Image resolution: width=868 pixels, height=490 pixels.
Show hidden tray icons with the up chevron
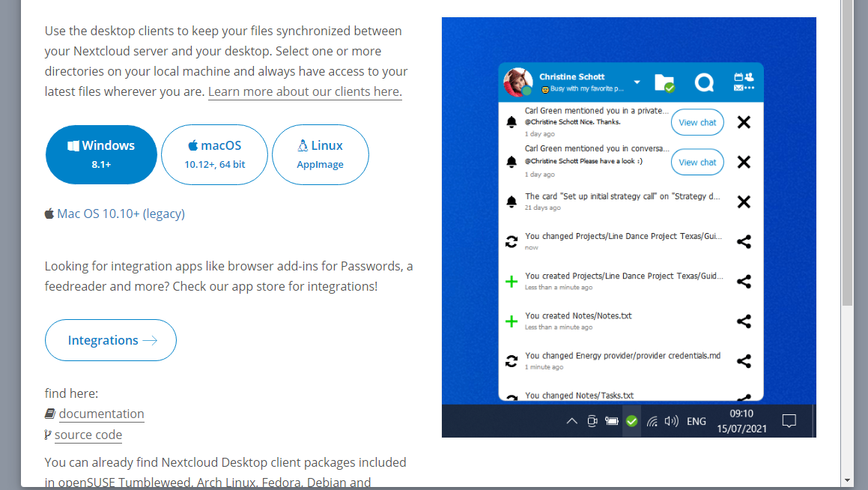tap(572, 421)
